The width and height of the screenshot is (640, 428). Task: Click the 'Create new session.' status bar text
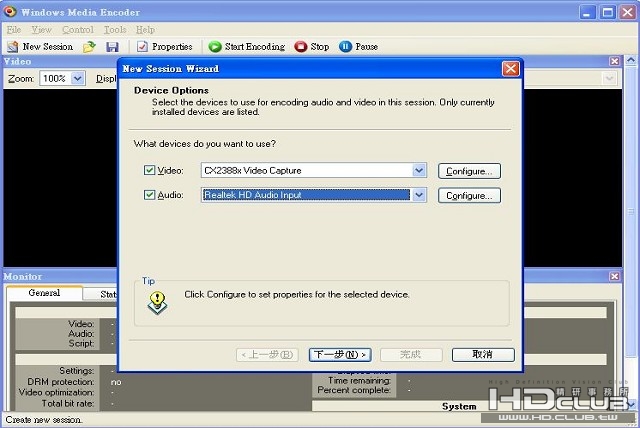[x=44, y=419]
